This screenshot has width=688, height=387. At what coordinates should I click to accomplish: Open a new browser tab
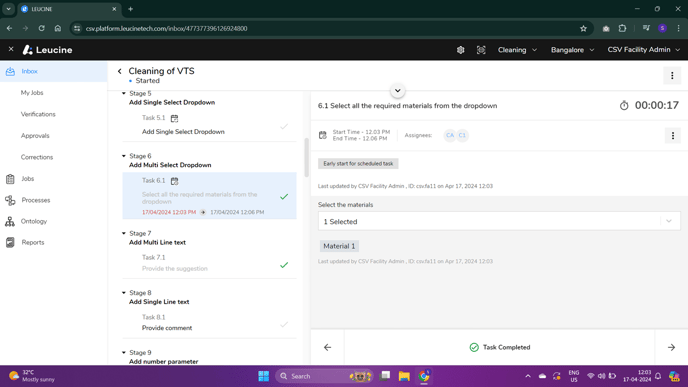(130, 9)
